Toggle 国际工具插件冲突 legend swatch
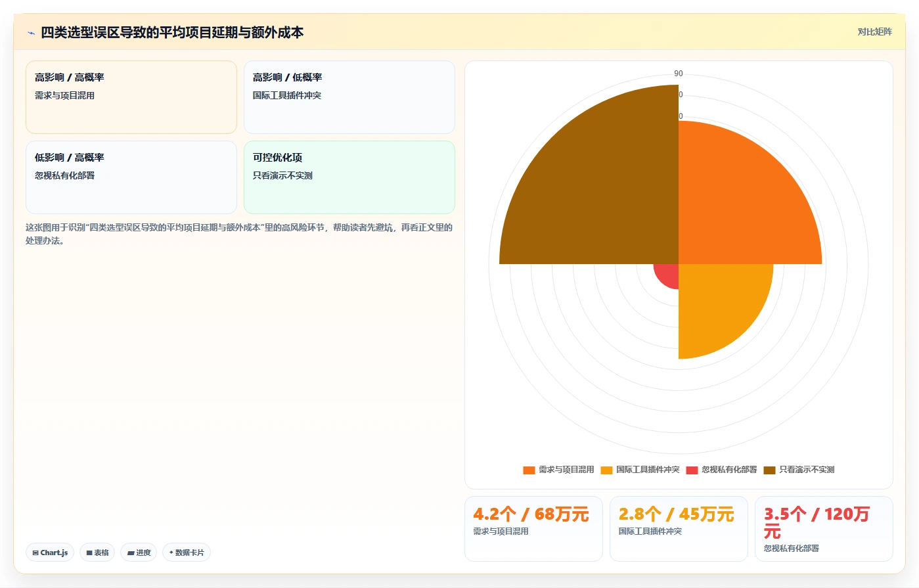Image resolution: width=919 pixels, height=588 pixels. tap(606, 470)
